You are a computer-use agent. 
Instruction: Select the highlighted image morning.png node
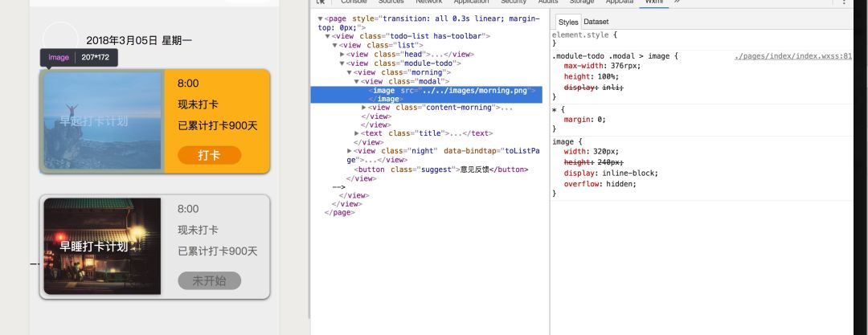pyautogui.click(x=426, y=94)
